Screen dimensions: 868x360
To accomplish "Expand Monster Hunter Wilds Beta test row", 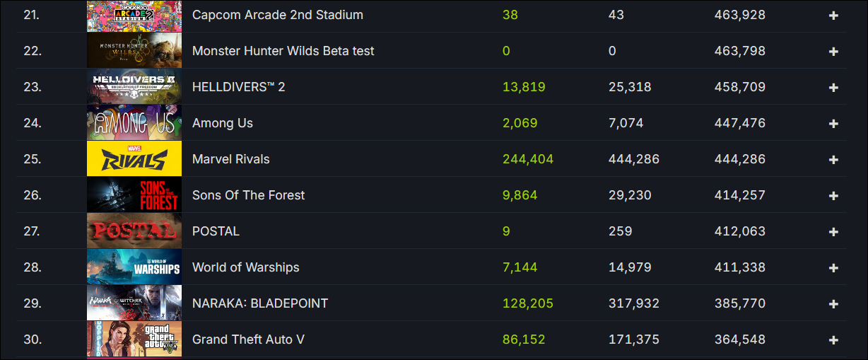I will coord(833,51).
